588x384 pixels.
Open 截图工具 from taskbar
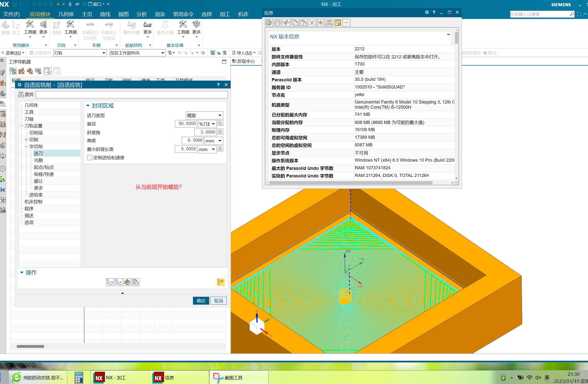(239, 377)
